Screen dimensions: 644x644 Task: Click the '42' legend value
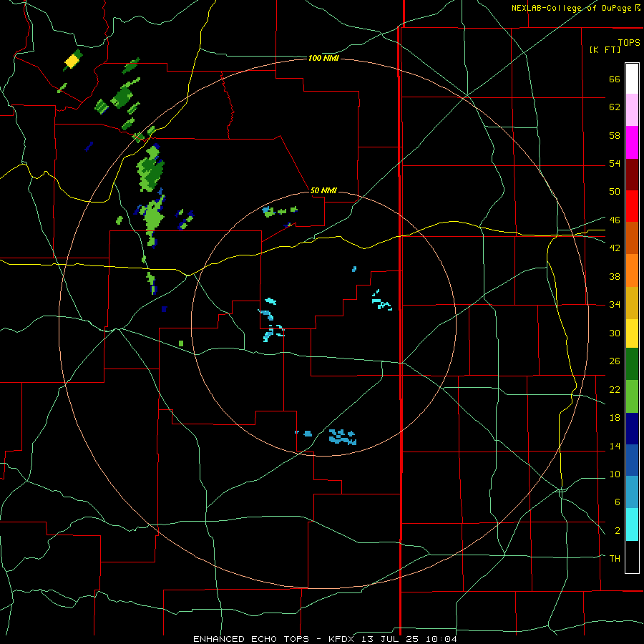click(615, 248)
